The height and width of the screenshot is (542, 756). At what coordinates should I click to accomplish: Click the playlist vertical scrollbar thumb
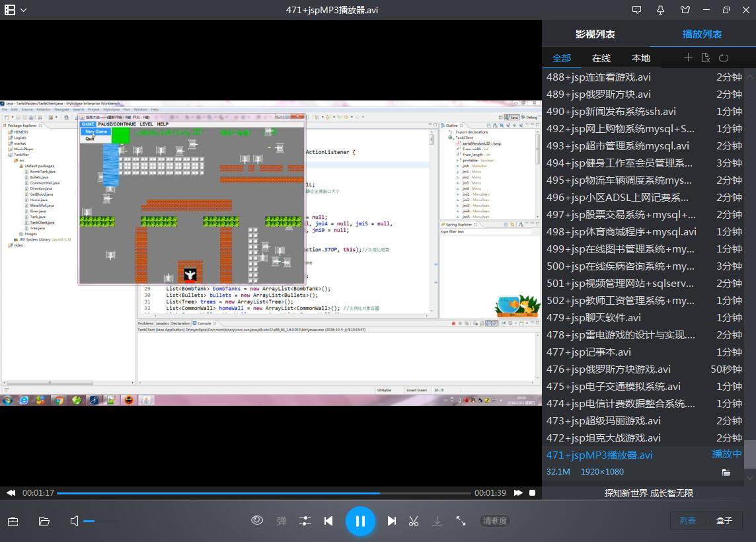(x=750, y=454)
